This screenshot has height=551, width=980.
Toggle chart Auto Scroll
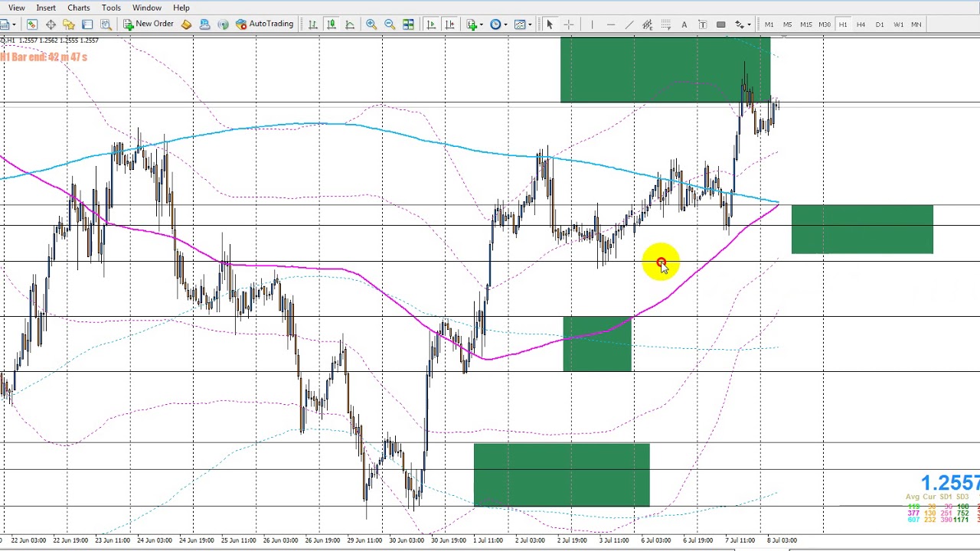[431, 24]
